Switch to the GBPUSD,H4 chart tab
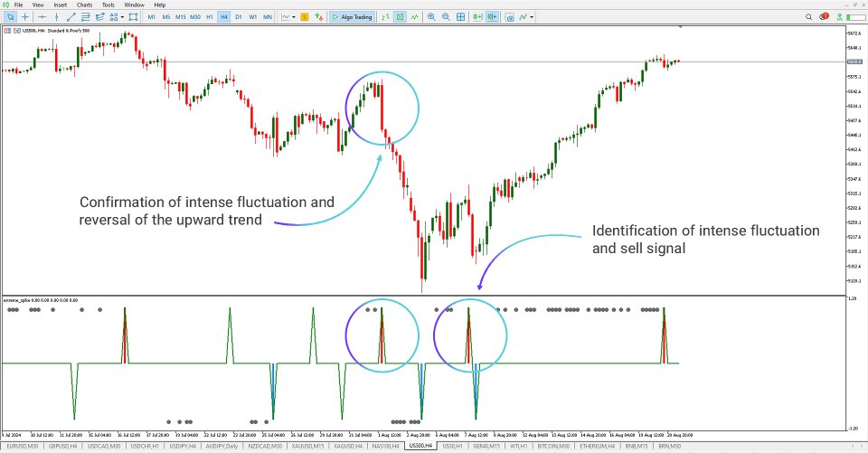Viewport: 868px width, 453px height. coord(62,446)
